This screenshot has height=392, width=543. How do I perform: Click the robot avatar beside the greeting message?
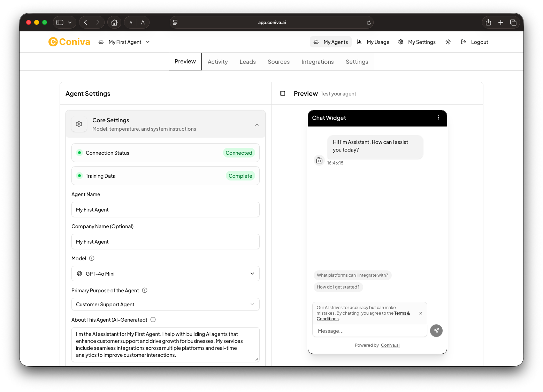tap(319, 160)
